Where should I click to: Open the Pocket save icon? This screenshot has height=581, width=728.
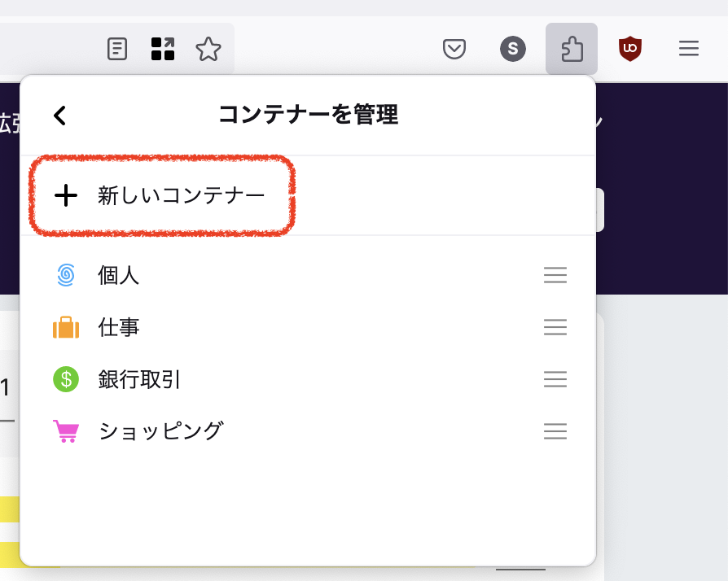[x=454, y=49]
